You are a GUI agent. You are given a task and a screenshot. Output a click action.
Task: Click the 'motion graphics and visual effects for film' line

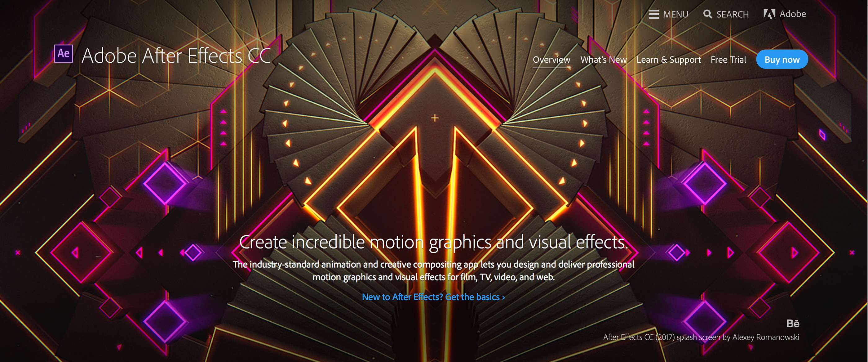pyautogui.click(x=433, y=277)
